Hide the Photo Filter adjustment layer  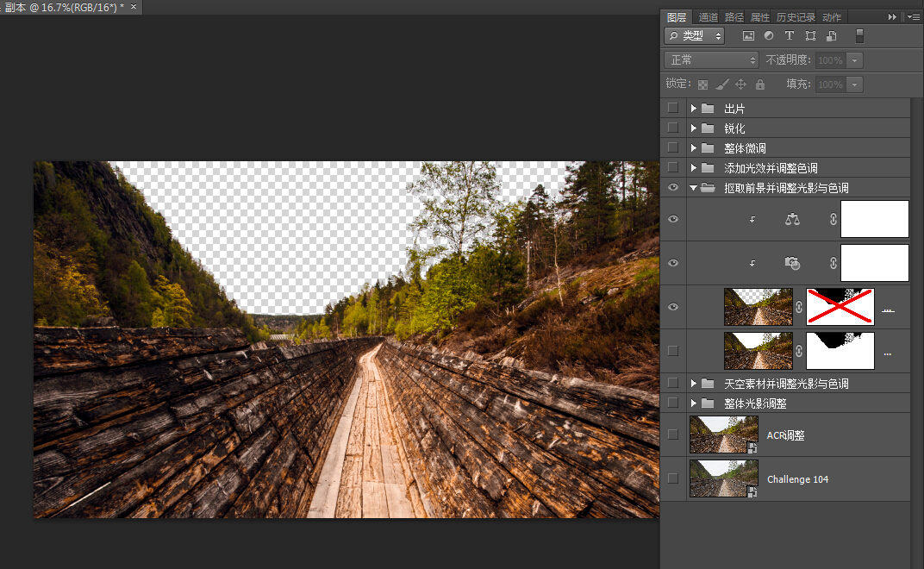(673, 263)
